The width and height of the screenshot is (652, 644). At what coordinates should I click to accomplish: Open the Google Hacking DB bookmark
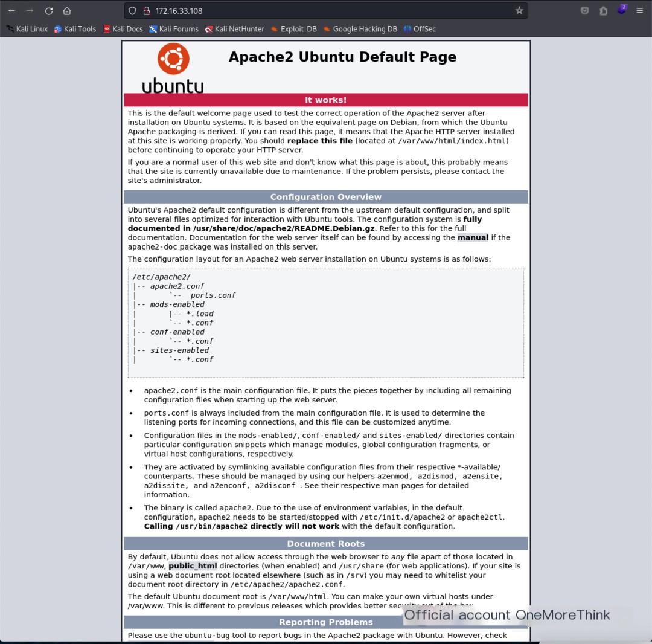pos(360,29)
